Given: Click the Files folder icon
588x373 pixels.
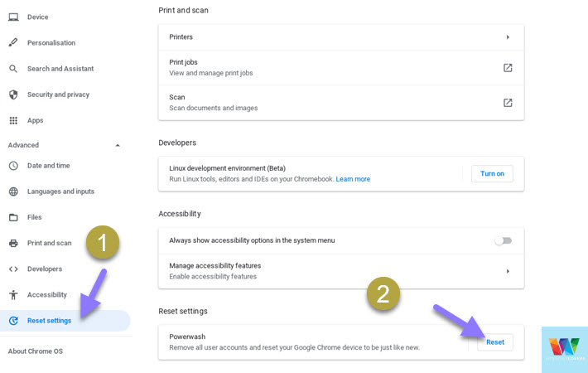Looking at the screenshot, I should coord(13,217).
